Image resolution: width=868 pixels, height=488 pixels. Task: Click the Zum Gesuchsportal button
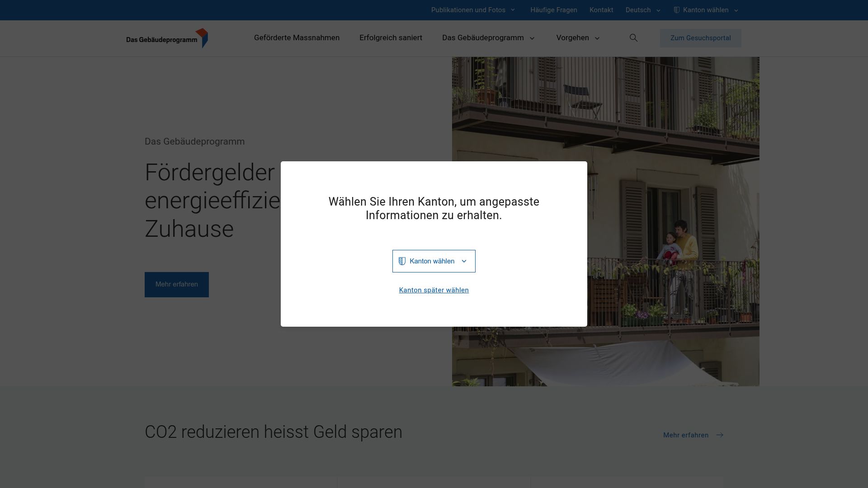[x=700, y=38]
